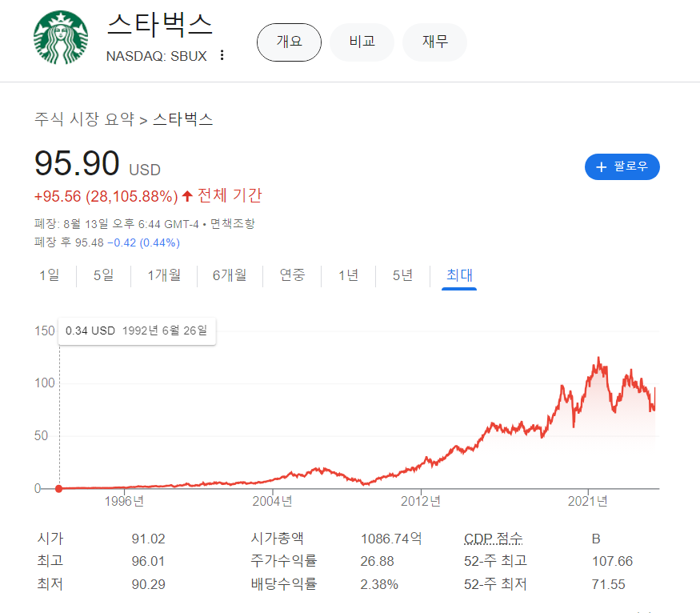
Task: Select the 1년 time range
Action: (x=348, y=275)
